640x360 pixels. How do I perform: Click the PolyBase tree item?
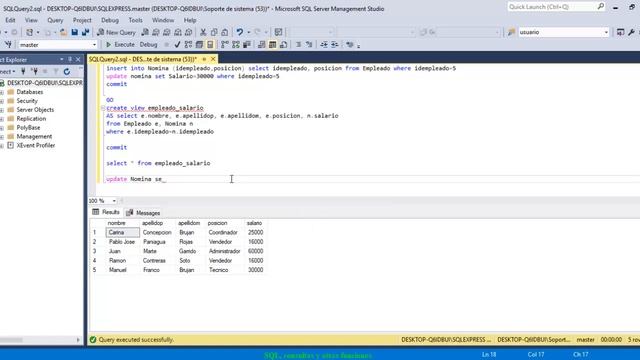[28, 128]
